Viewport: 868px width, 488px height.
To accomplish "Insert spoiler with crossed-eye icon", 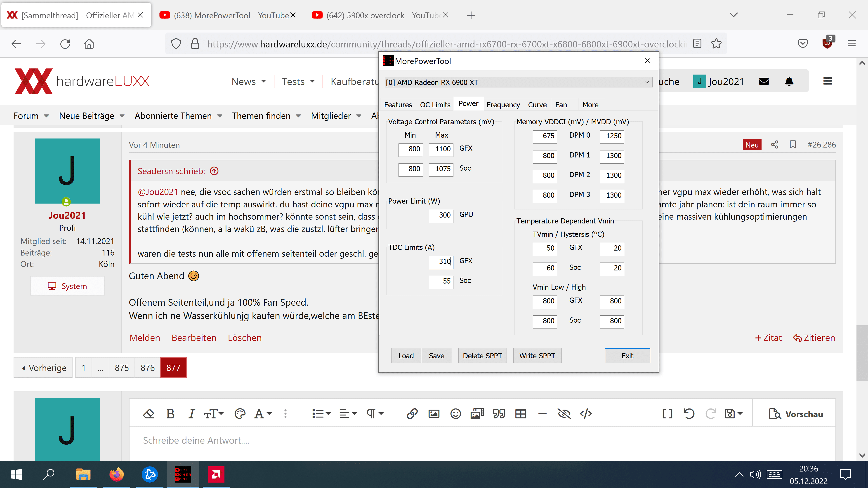I will [x=564, y=414].
